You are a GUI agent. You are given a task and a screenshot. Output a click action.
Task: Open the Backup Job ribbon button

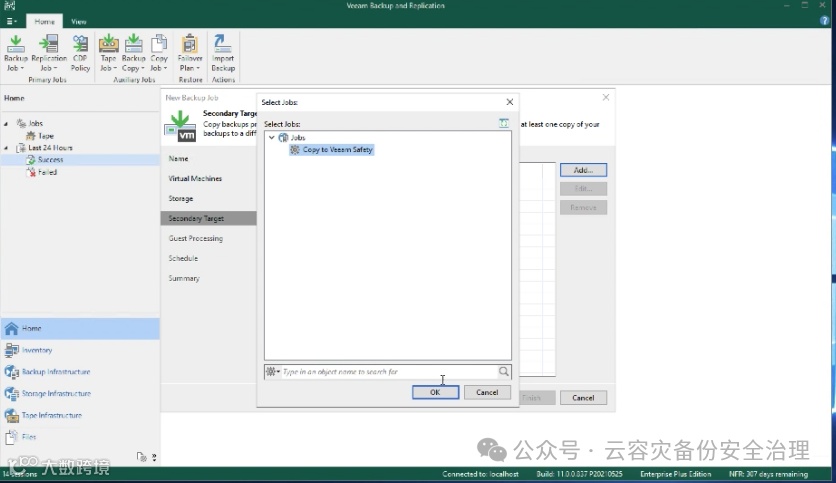15,53
